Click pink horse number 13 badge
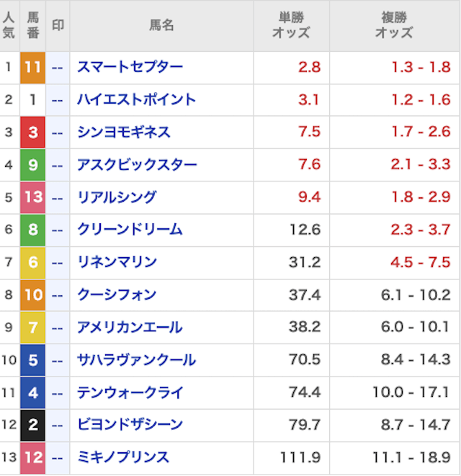 (x=32, y=197)
